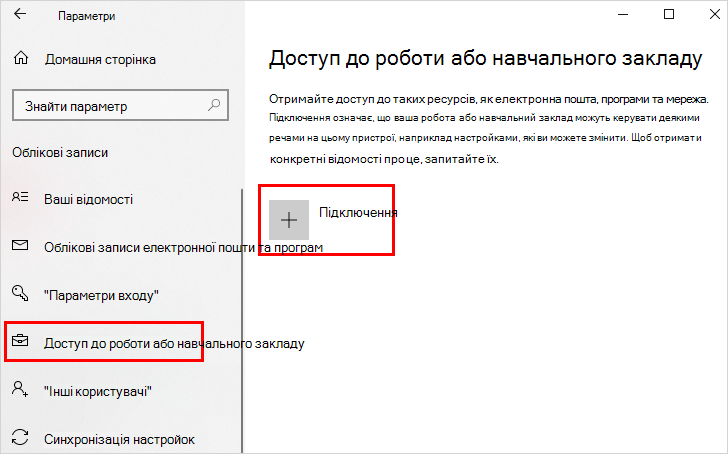This screenshot has height=454, width=728.
Task: Click the Параметри window title
Action: (x=86, y=16)
